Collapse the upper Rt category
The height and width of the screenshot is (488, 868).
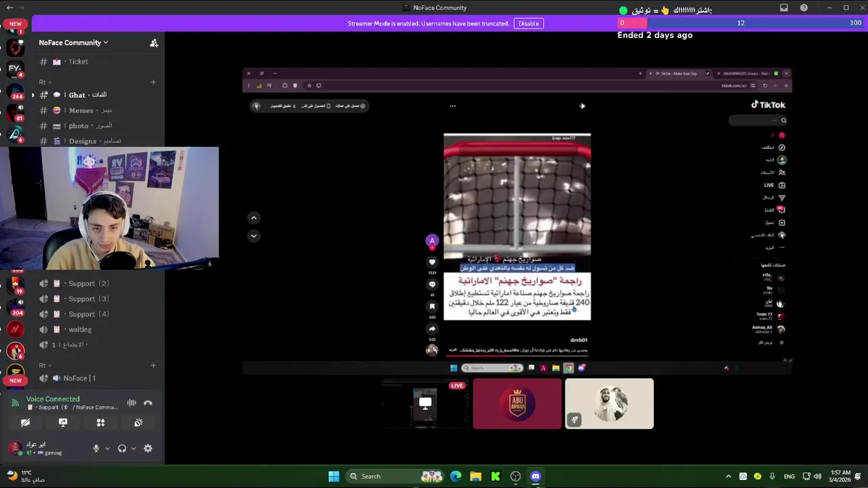(45, 82)
